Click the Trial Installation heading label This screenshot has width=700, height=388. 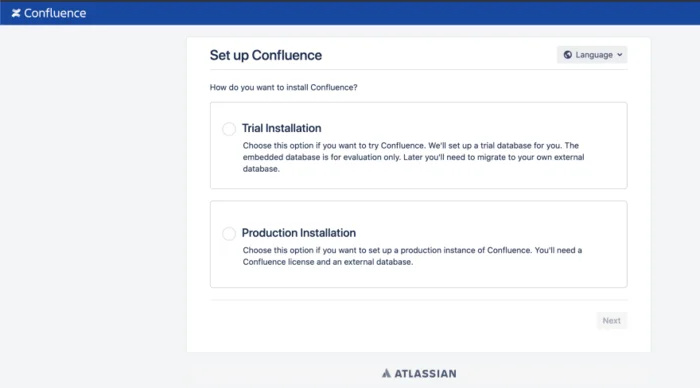(282, 128)
